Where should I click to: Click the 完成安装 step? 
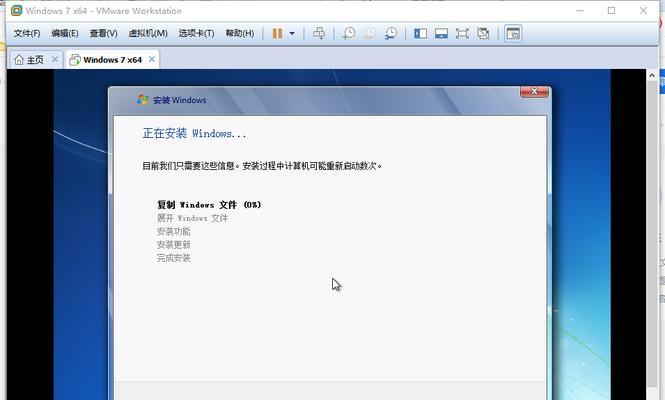tap(173, 258)
